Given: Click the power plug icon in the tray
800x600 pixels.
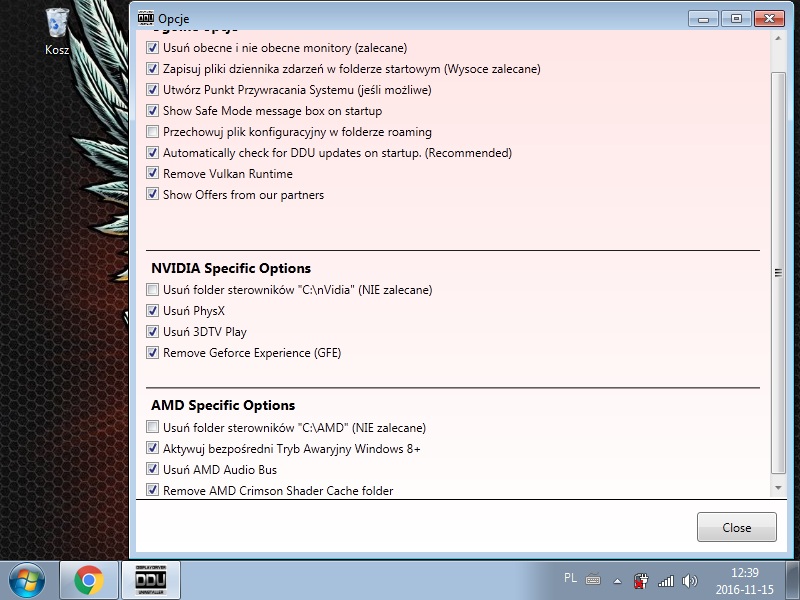Looking at the screenshot, I should (x=641, y=578).
